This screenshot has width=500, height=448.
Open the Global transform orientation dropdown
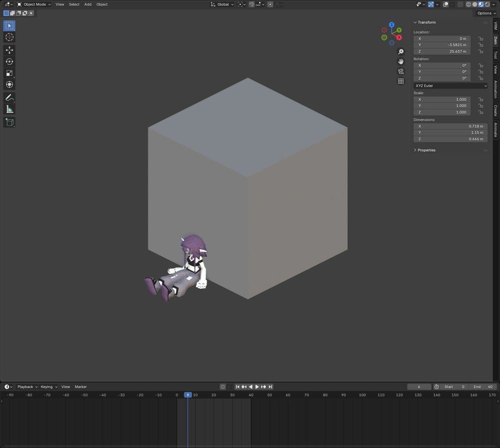(x=222, y=4)
